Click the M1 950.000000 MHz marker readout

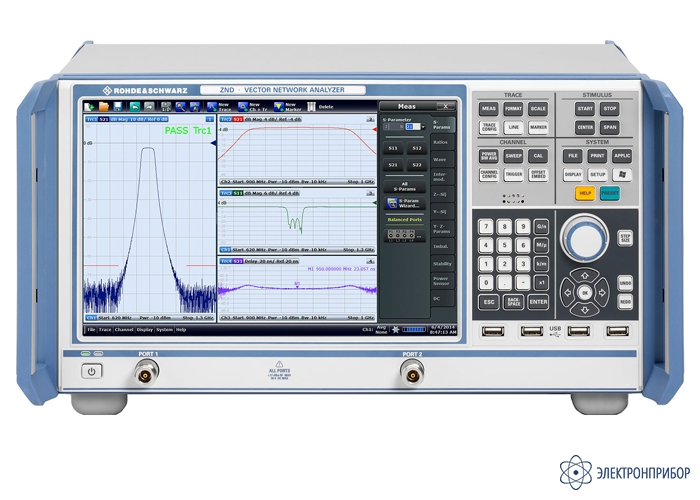click(342, 269)
